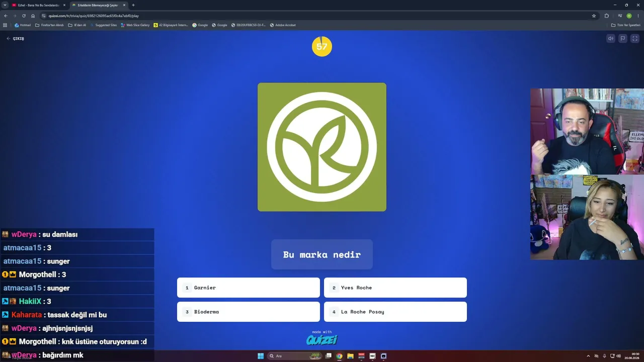Close the Erkeklerin Bilemeyeceği Şeyler tab

(x=124, y=5)
